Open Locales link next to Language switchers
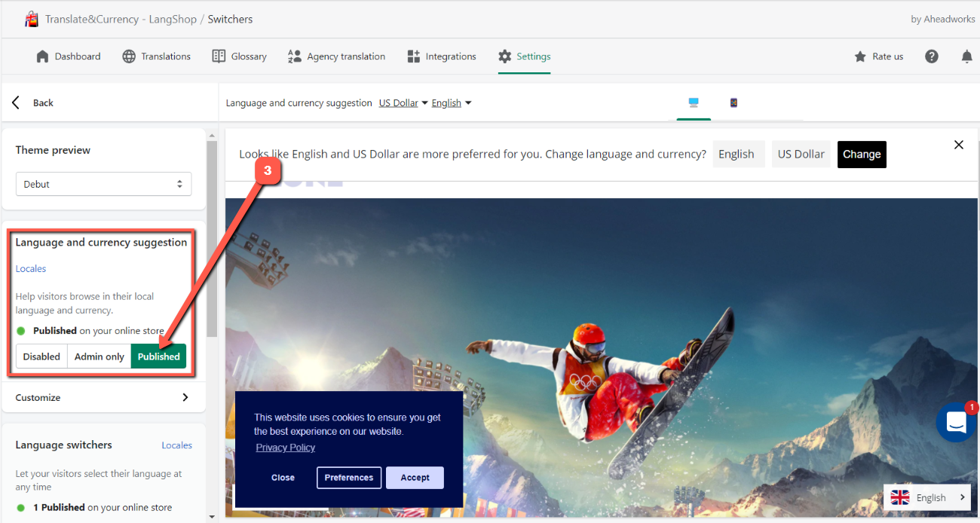This screenshot has height=523, width=980. (x=176, y=445)
